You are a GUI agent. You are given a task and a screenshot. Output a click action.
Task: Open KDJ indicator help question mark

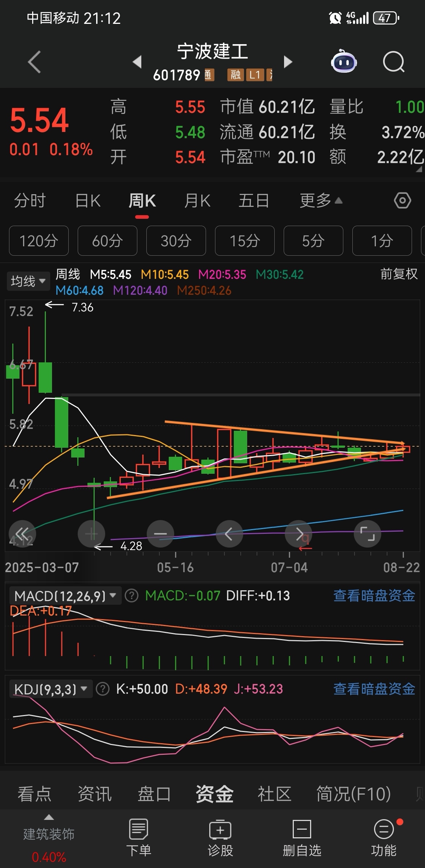[x=103, y=689]
